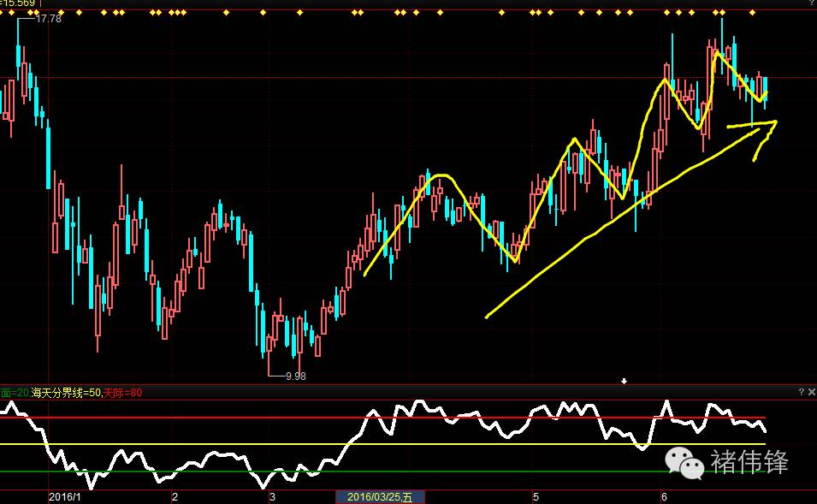Click the small white down-arrow marker above indicator panel
Image resolution: width=817 pixels, height=504 pixels.
coord(624,382)
